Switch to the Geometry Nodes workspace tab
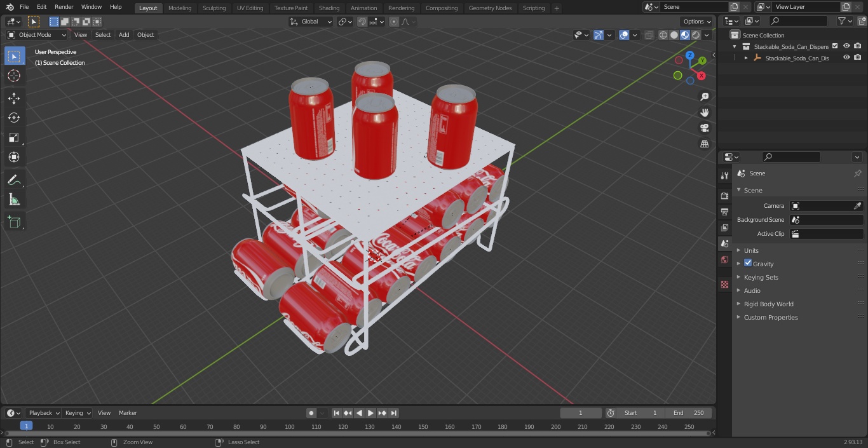 [490, 8]
